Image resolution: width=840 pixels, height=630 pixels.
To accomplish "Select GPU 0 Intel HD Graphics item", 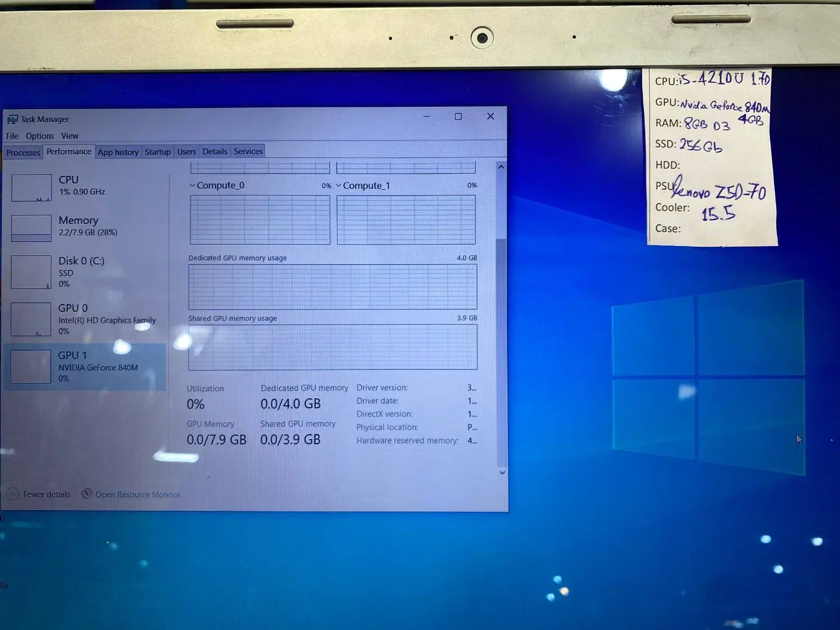I will coord(84,319).
